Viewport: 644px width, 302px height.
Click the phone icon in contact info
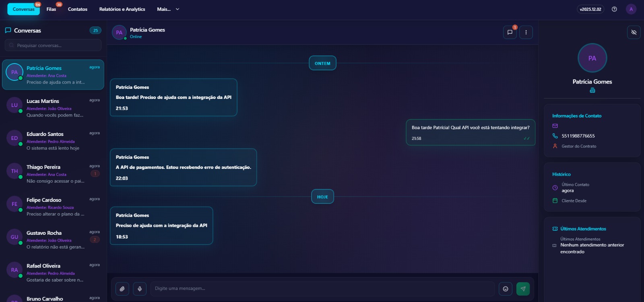coord(555,136)
